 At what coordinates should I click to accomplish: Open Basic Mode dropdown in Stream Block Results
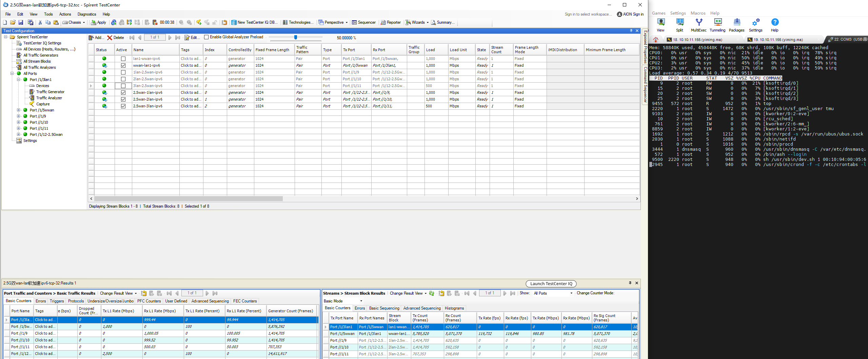(x=343, y=301)
